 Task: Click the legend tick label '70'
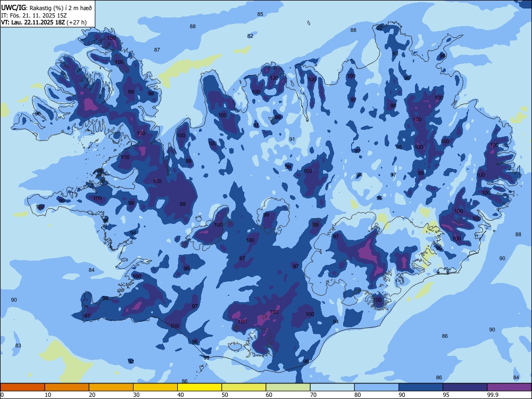[x=313, y=395]
